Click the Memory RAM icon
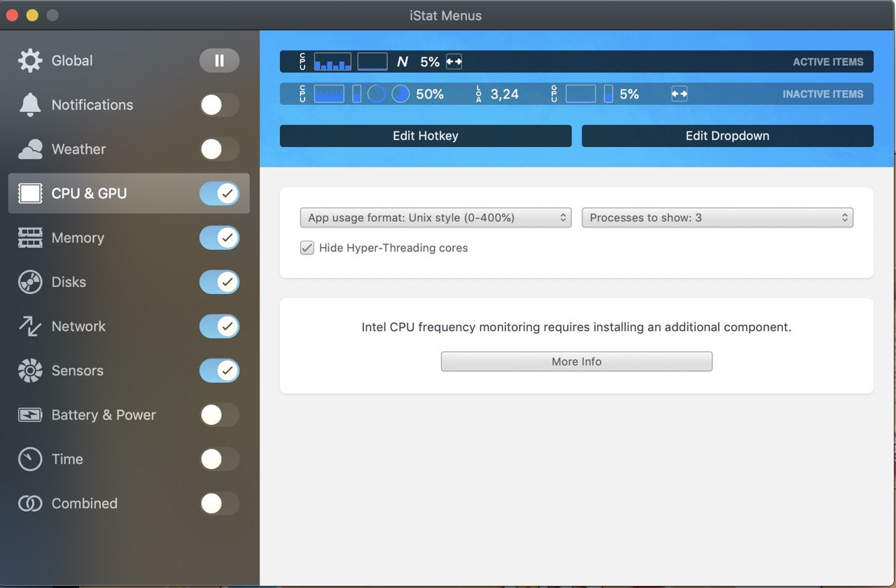The image size is (896, 588). 30,238
